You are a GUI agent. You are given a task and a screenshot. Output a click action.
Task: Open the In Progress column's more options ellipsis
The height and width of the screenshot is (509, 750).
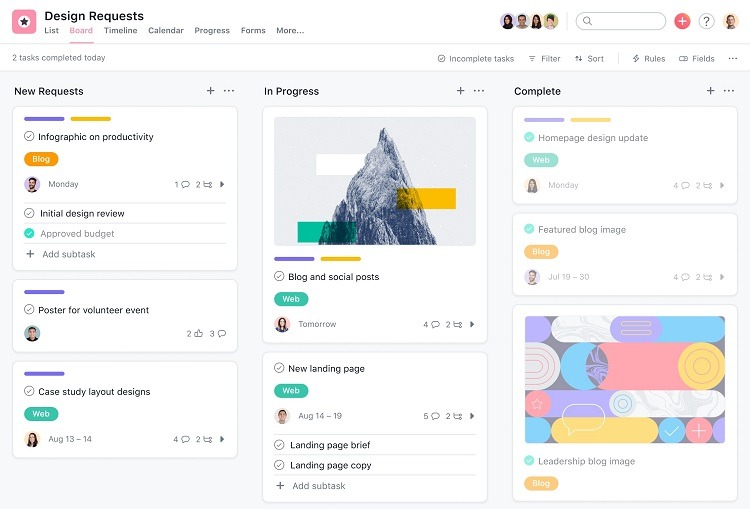(479, 91)
